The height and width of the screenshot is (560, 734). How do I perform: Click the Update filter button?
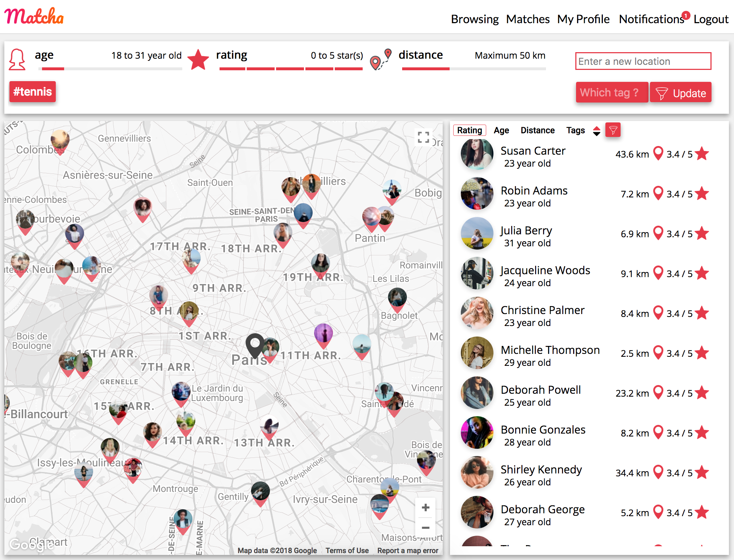680,93
